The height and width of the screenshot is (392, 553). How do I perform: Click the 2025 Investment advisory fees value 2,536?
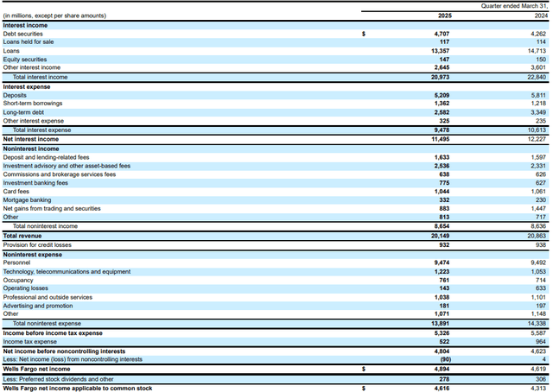442,166
